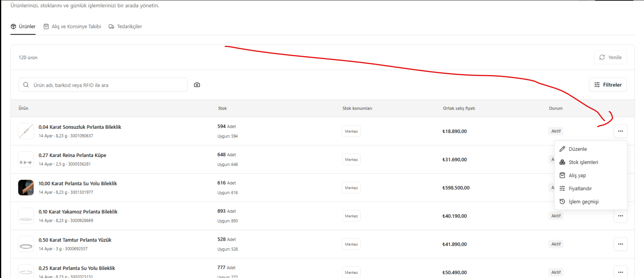Open product 0,50 Karat Tamtur Pırlanta Yüzük
644x278 pixels.
point(75,240)
